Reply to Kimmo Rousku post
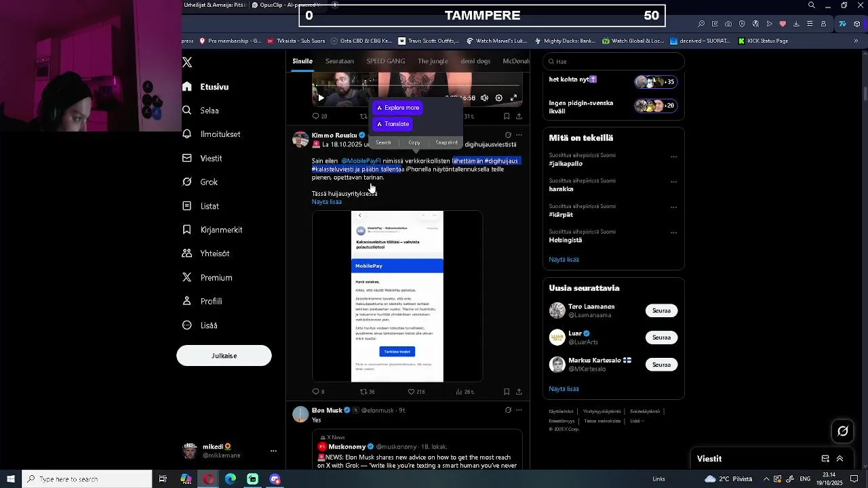This screenshot has height=488, width=868. pos(318,392)
